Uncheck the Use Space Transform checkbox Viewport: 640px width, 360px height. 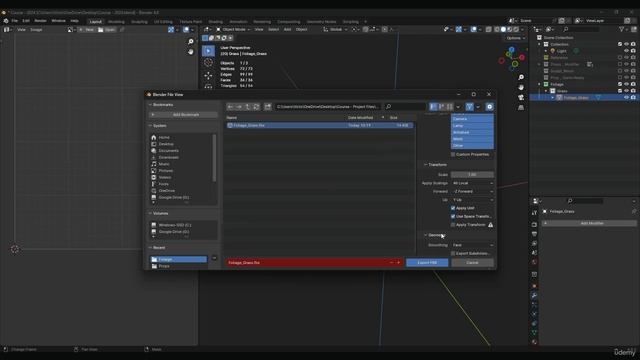coord(453,216)
